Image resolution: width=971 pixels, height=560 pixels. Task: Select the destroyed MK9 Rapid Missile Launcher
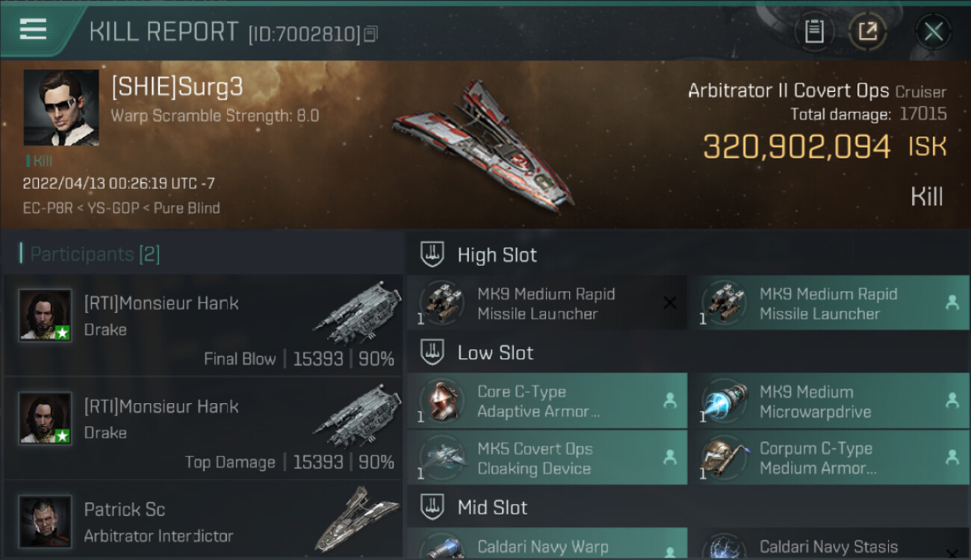coord(547,302)
